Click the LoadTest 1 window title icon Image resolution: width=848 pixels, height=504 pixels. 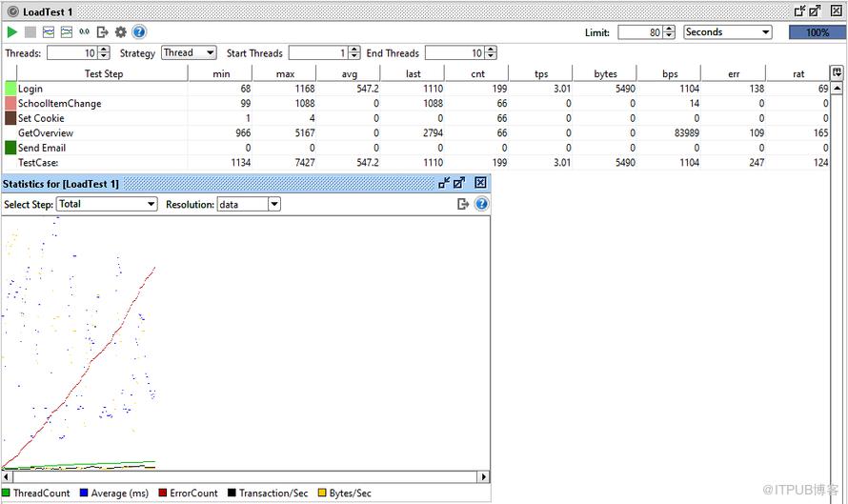tap(13, 11)
